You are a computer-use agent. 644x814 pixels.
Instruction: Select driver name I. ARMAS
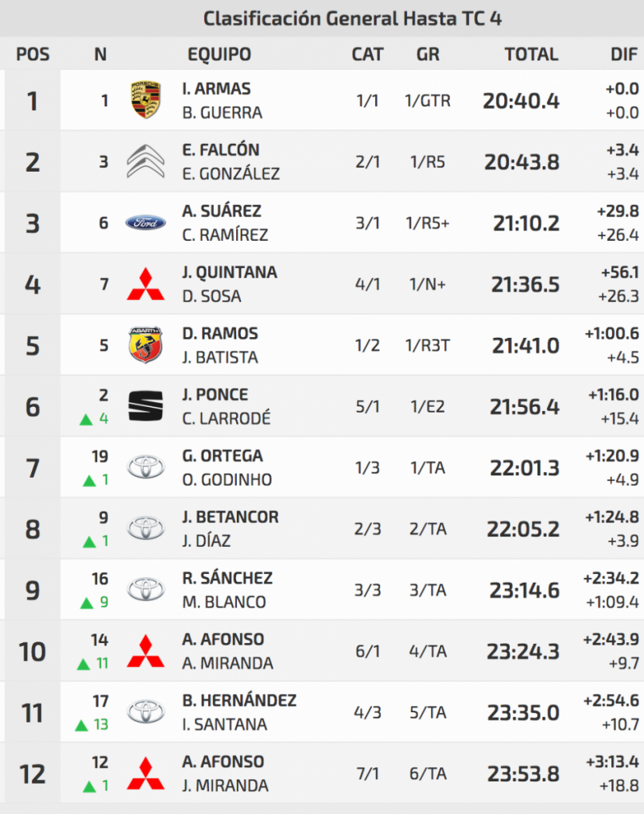216,89
